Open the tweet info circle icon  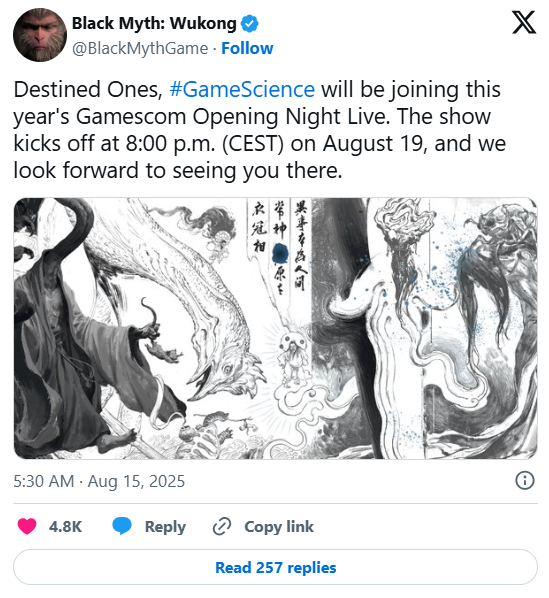(525, 481)
